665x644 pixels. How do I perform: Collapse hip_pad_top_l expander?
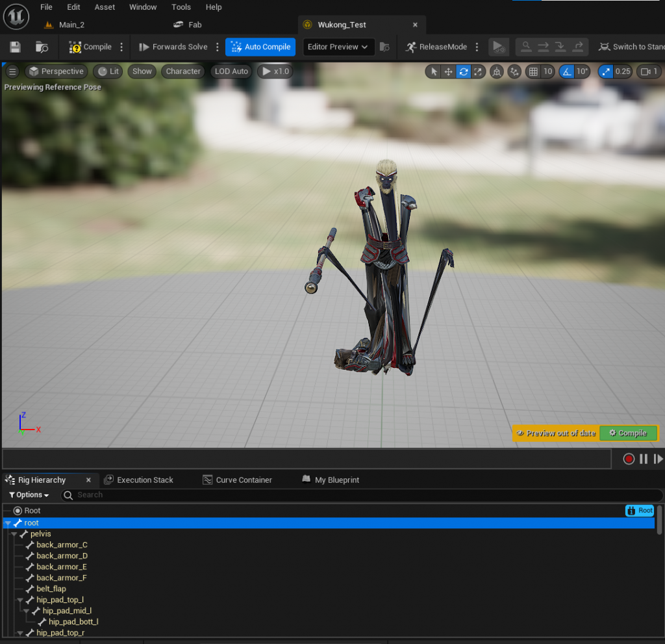click(x=20, y=600)
